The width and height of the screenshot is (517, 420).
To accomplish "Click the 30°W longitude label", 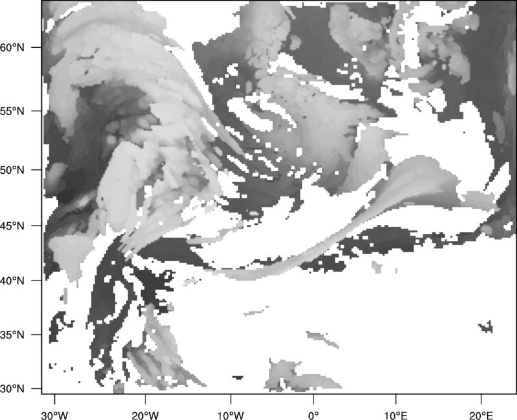I will pos(54,415).
